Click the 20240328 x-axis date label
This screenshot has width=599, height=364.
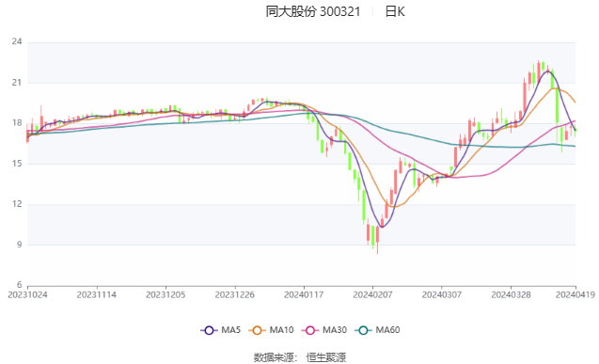click(511, 294)
